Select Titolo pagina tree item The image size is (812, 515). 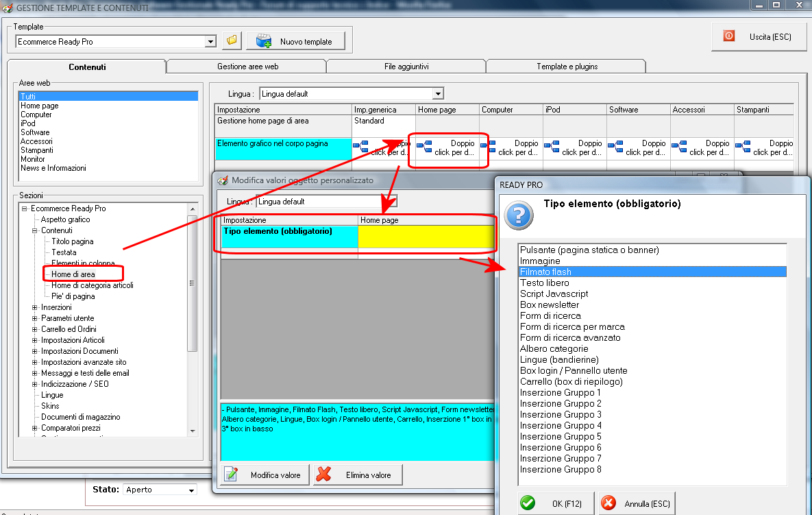(73, 241)
